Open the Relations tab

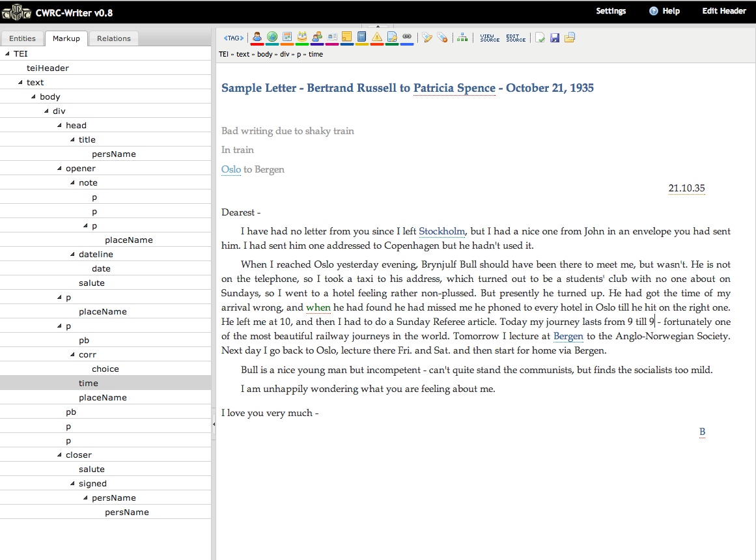click(114, 38)
